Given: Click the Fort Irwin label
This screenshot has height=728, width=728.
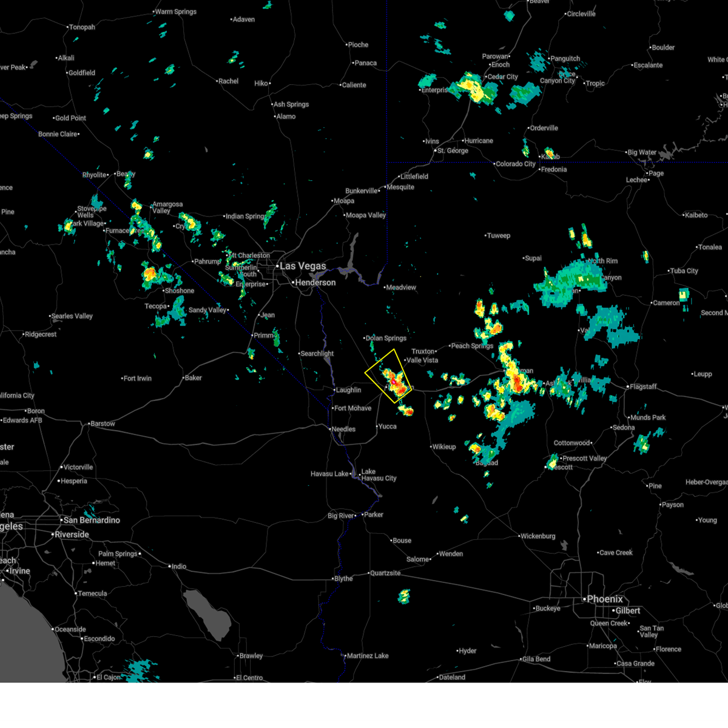Looking at the screenshot, I should coord(138,379).
